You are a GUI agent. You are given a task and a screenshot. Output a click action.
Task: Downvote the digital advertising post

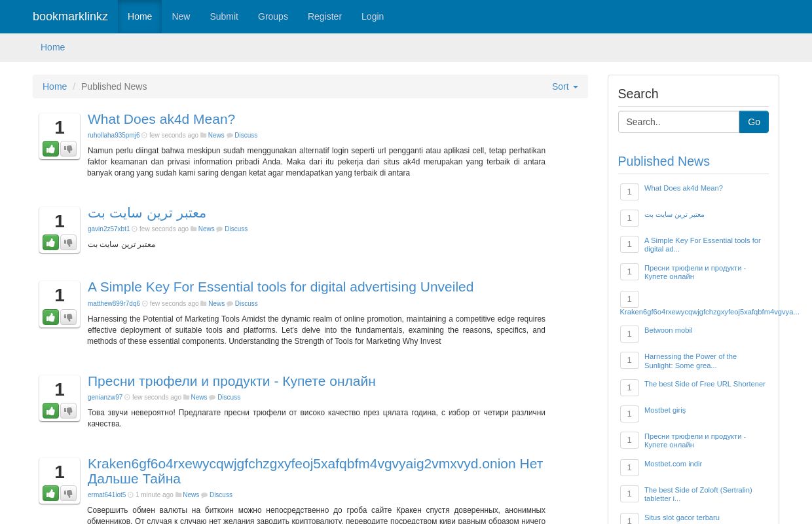(68, 317)
